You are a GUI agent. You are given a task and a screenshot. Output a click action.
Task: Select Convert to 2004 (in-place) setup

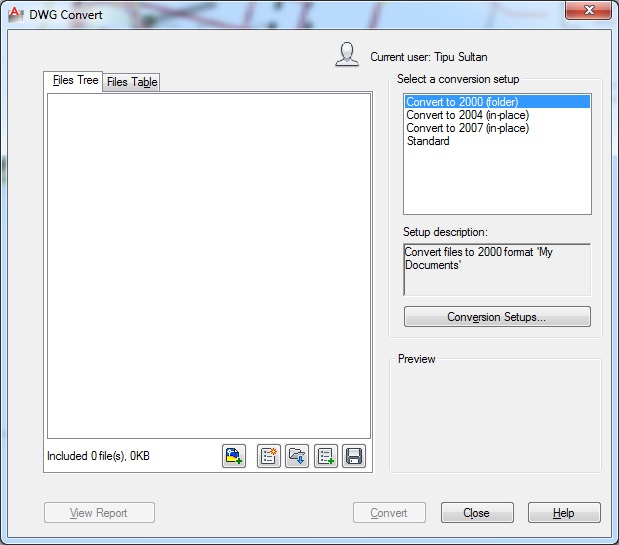(x=497, y=115)
